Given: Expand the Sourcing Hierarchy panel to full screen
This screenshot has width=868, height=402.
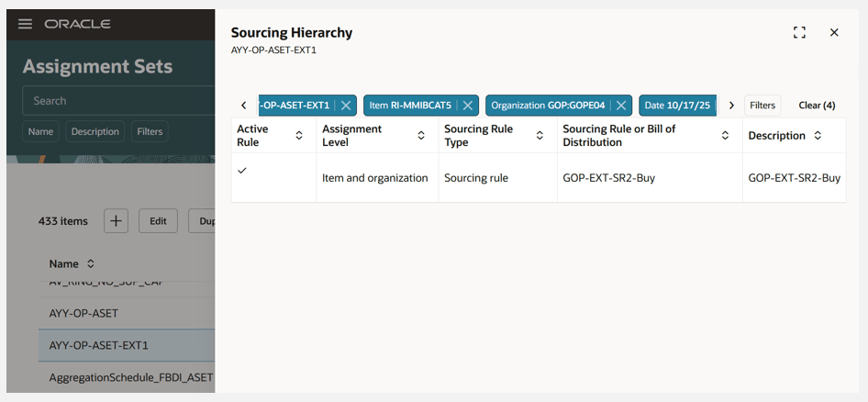Looking at the screenshot, I should 799,32.
